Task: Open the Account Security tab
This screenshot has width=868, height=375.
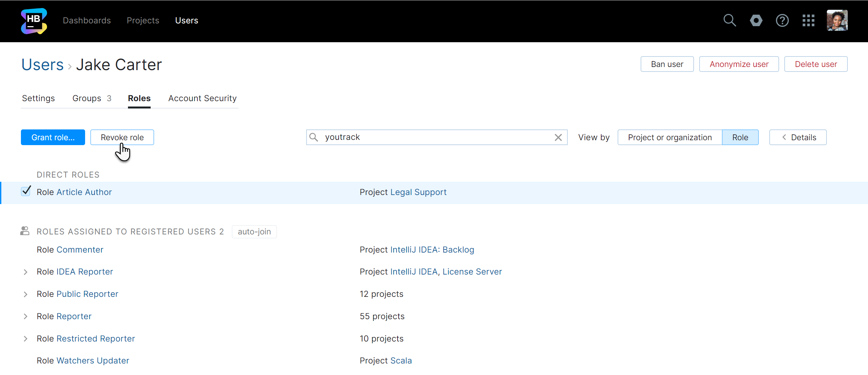Action: pyautogui.click(x=202, y=98)
